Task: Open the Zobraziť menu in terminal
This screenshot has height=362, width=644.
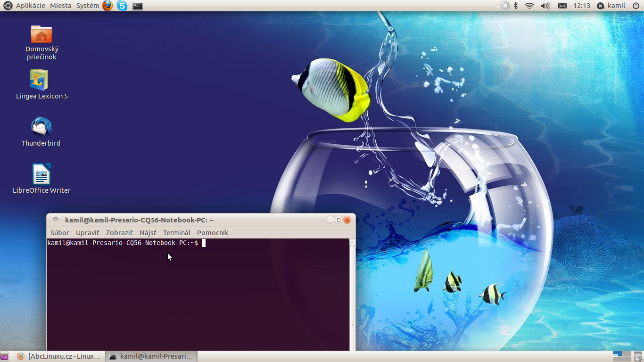Action: [119, 233]
